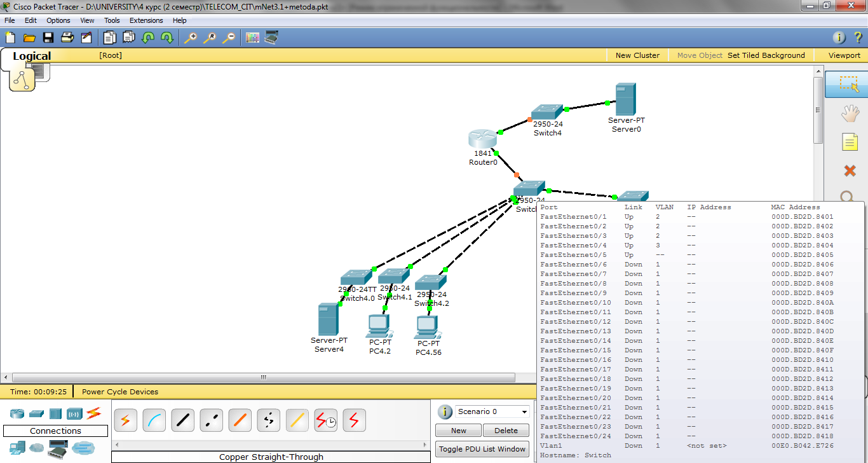Open the File menu
Image resolution: width=868 pixels, height=463 pixels.
click(x=10, y=20)
